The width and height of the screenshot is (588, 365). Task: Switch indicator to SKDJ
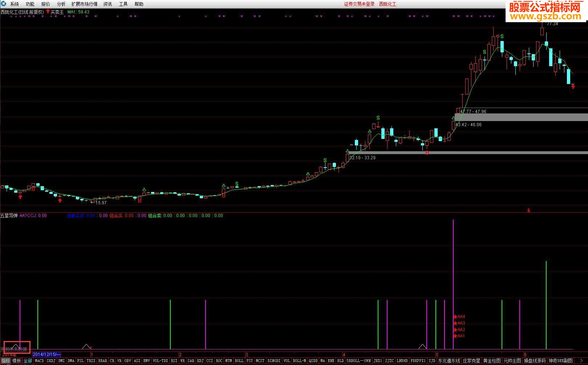point(51,361)
